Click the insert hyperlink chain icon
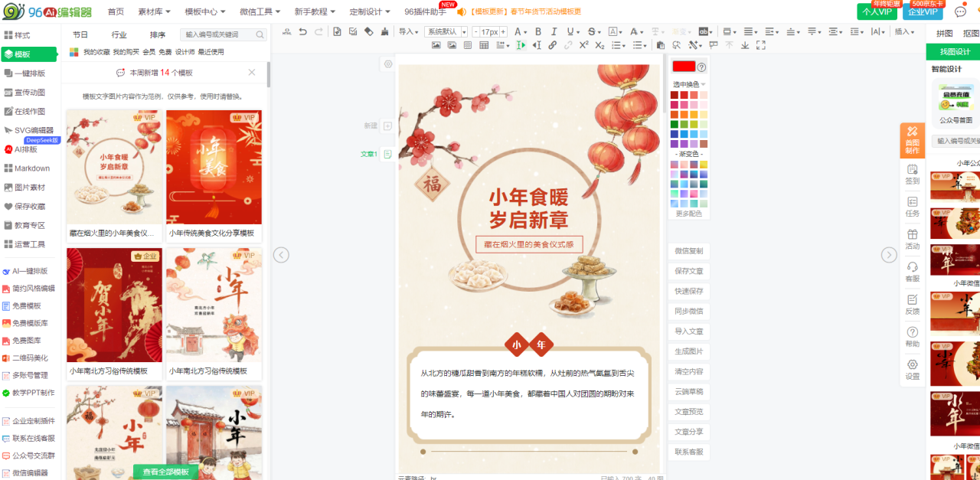This screenshot has width=980, height=480. coord(552,45)
